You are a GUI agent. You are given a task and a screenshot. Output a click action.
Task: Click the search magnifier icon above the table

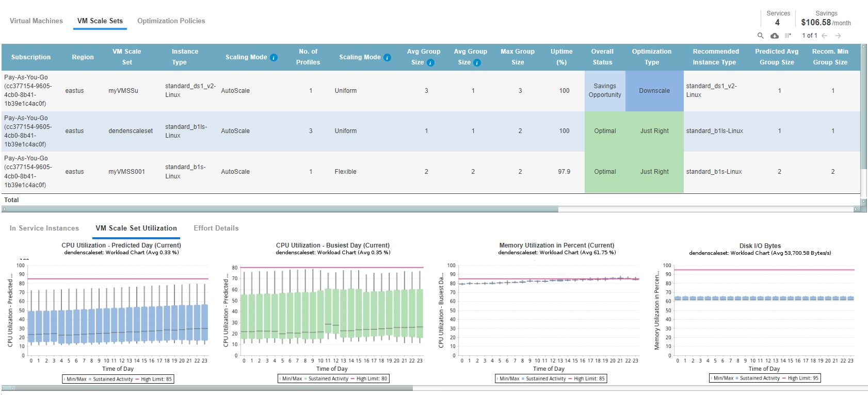point(760,36)
